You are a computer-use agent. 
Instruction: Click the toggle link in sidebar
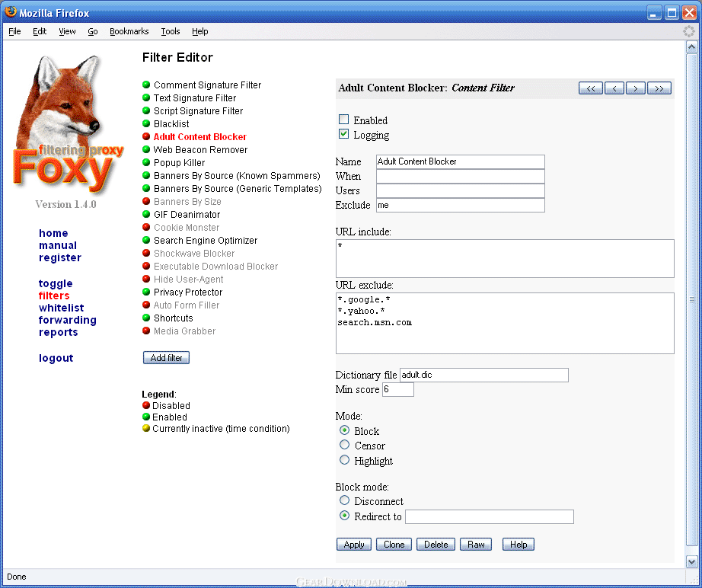pyautogui.click(x=56, y=283)
